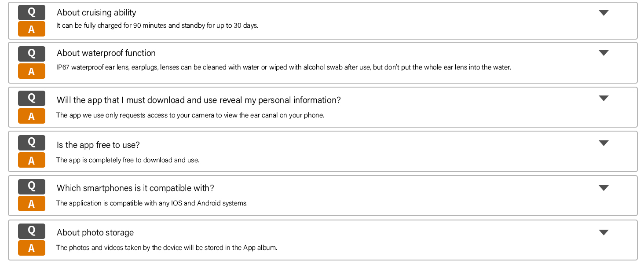The height and width of the screenshot is (264, 644).
Task: Click the 'About waterproof function' title
Action: click(x=106, y=53)
